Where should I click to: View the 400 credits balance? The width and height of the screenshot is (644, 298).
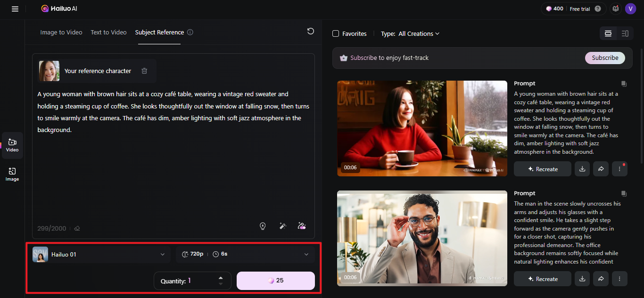[554, 8]
